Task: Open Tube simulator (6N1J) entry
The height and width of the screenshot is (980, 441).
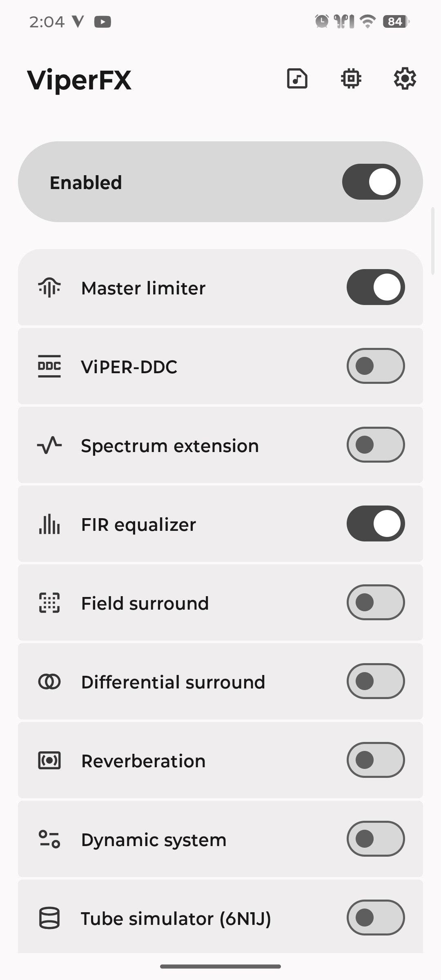Action: tap(176, 918)
